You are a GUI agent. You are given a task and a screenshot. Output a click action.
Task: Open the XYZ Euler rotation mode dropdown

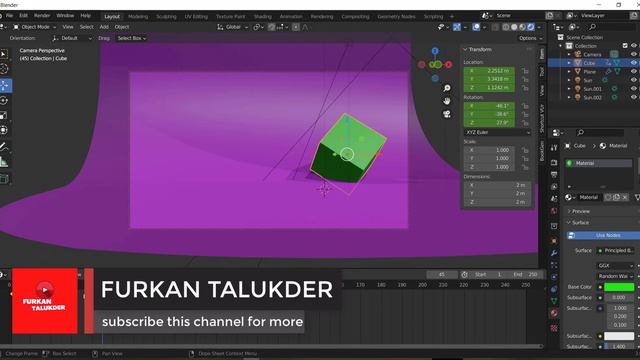(x=497, y=132)
